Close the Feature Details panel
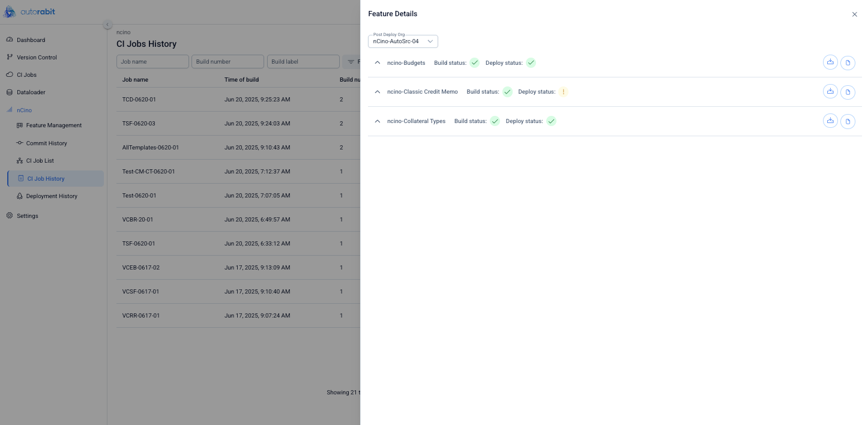This screenshot has height=425, width=868. pyautogui.click(x=854, y=14)
